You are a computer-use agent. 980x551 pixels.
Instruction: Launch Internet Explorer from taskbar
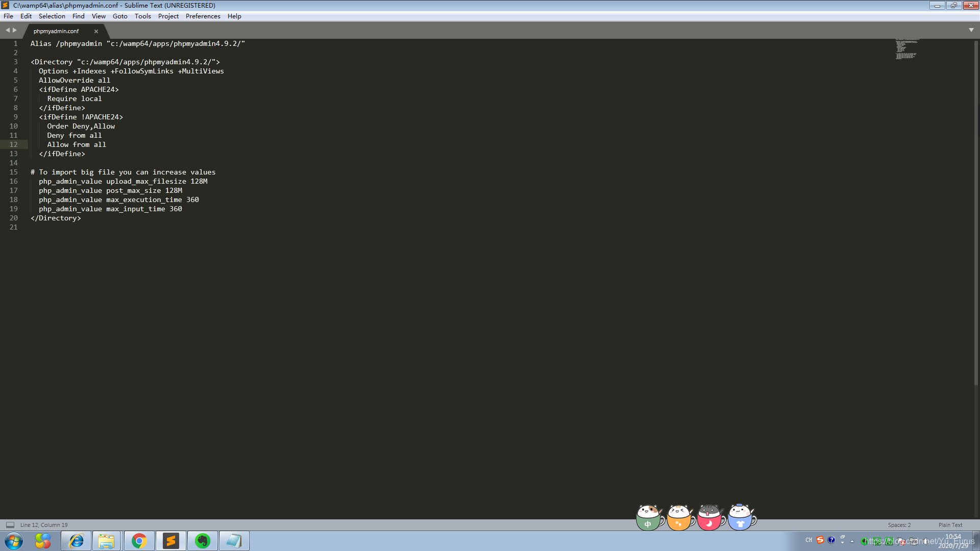pyautogui.click(x=76, y=541)
